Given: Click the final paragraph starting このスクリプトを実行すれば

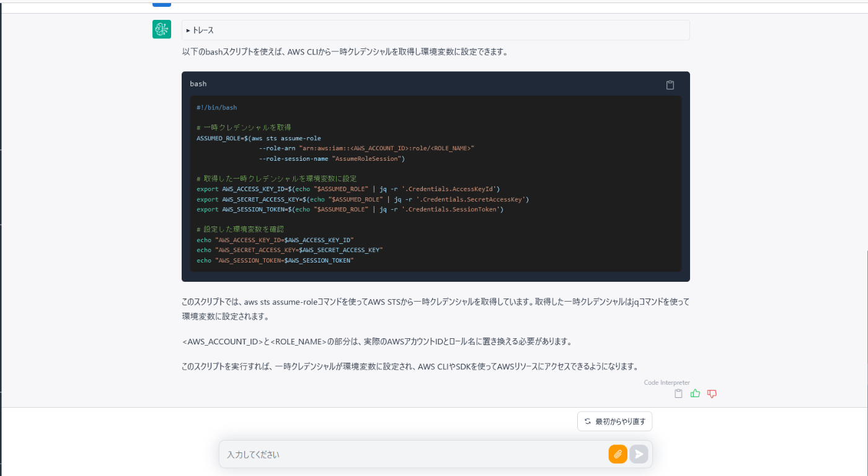Looking at the screenshot, I should [410, 366].
